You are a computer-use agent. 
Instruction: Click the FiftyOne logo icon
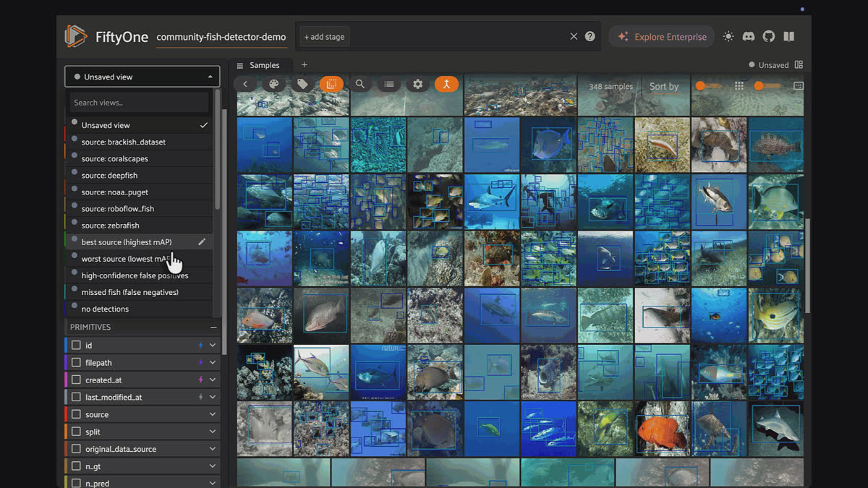tap(75, 36)
